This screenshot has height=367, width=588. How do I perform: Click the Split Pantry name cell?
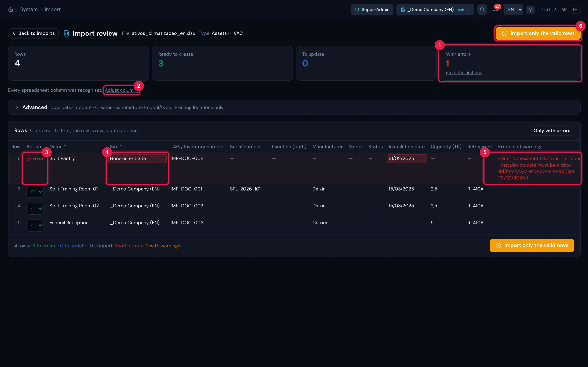(62, 159)
